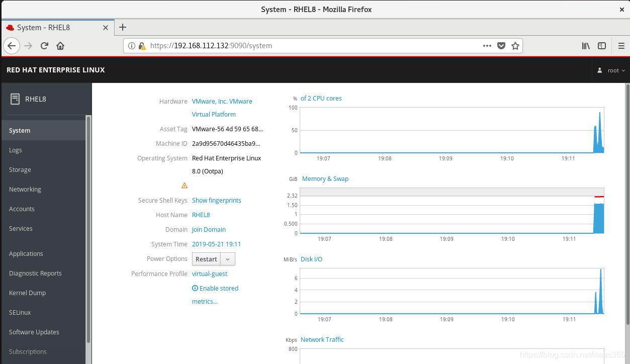Click the connection padlock warning icon
630x364 pixels.
(142, 46)
